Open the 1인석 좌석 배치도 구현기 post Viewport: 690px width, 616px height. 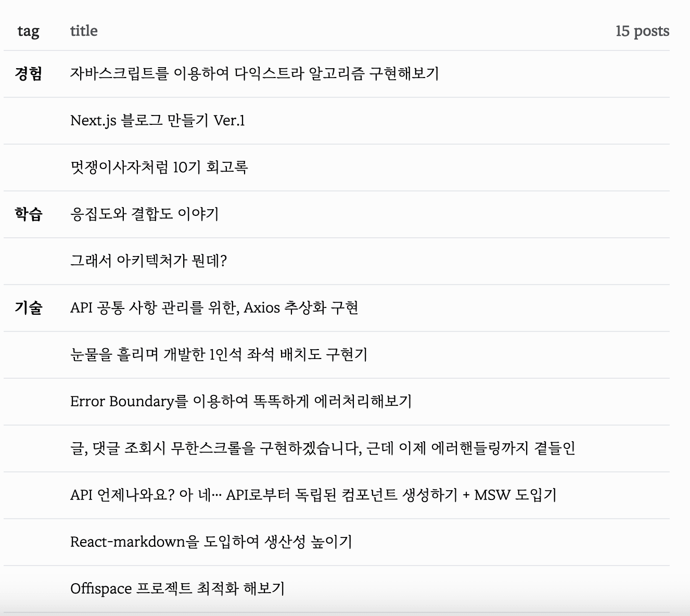click(x=219, y=355)
